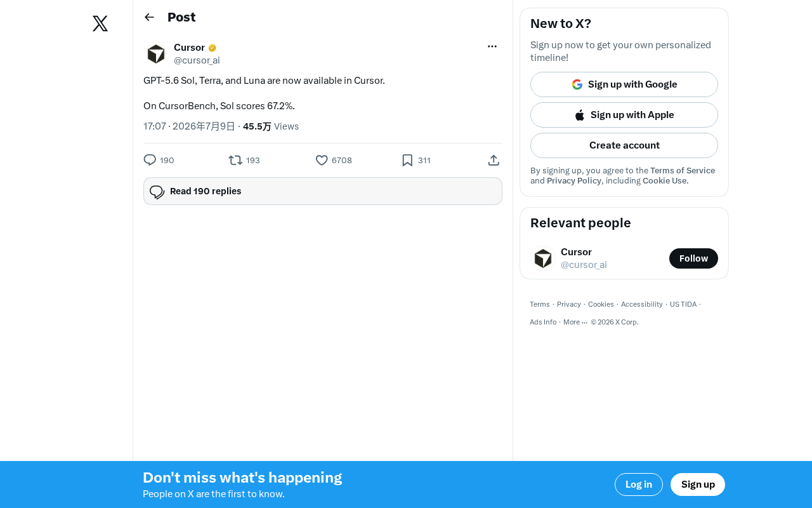
Task: Click Log in on bottom banner
Action: coord(639,485)
